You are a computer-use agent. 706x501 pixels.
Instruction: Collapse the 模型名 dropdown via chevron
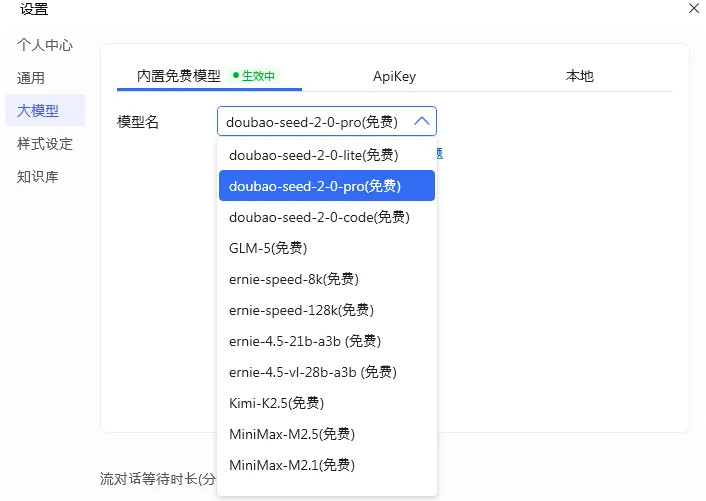(x=422, y=121)
